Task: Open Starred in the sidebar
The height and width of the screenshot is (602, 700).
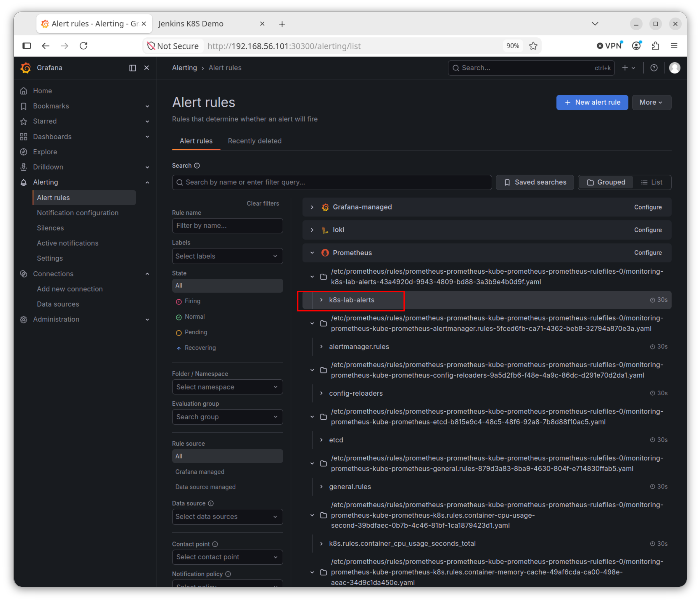Action: coord(45,121)
